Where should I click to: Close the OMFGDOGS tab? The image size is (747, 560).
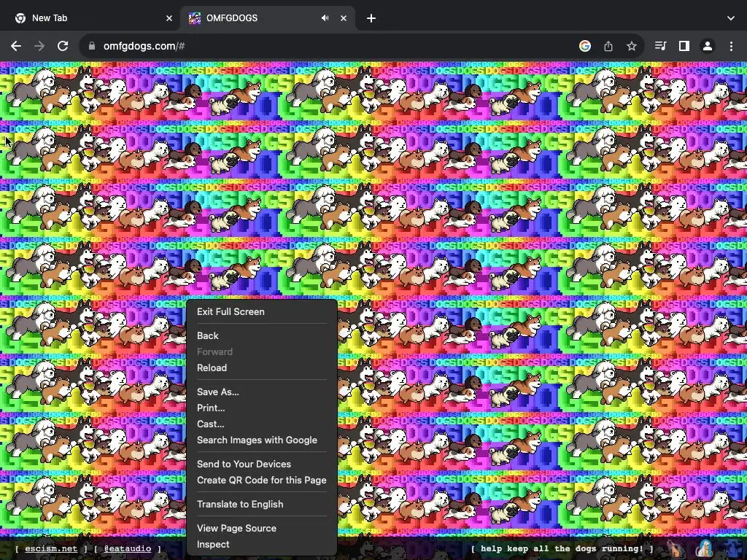(344, 18)
